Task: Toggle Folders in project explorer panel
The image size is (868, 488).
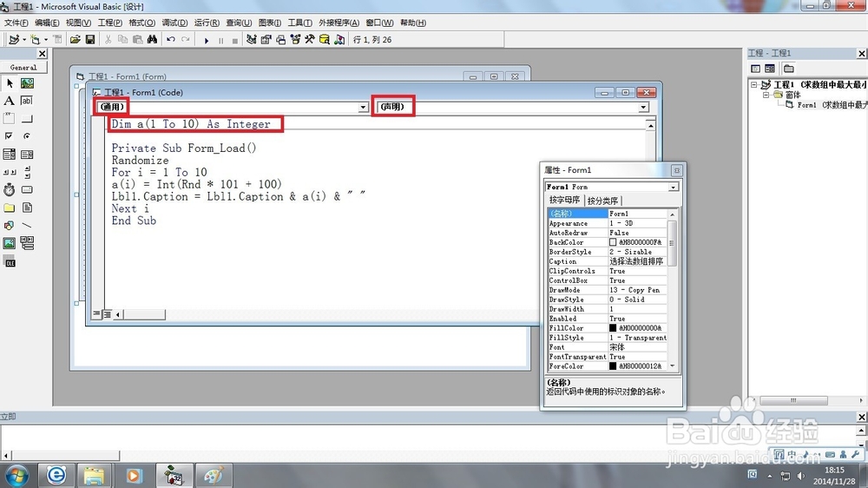Action: (x=789, y=69)
